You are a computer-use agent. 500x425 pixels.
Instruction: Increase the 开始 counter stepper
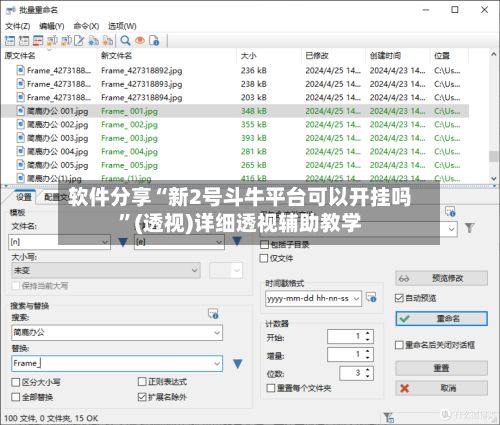(x=368, y=333)
